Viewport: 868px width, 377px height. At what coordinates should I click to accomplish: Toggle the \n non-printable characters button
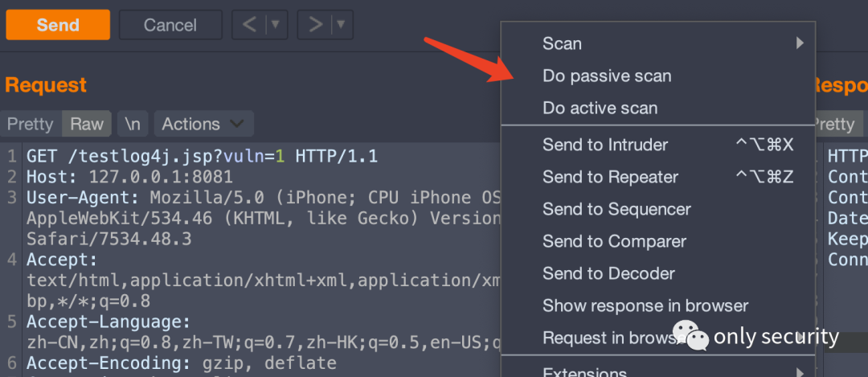pyautogui.click(x=133, y=124)
